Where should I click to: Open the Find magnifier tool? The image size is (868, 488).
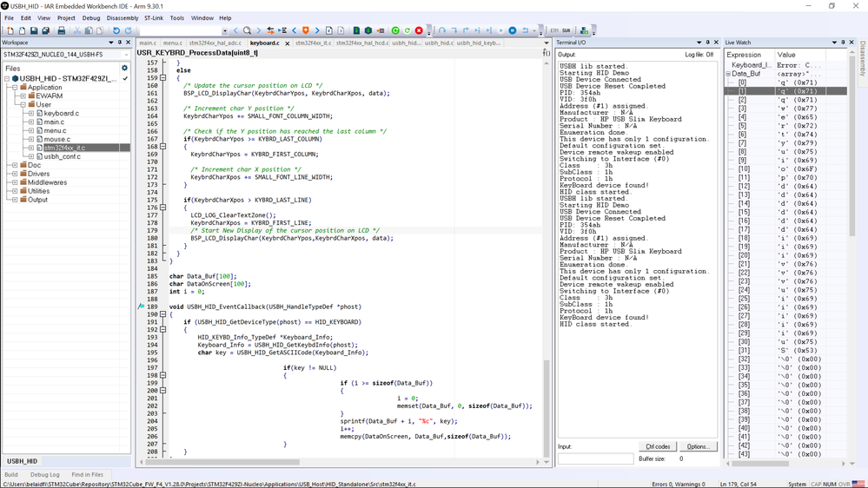pos(247,30)
